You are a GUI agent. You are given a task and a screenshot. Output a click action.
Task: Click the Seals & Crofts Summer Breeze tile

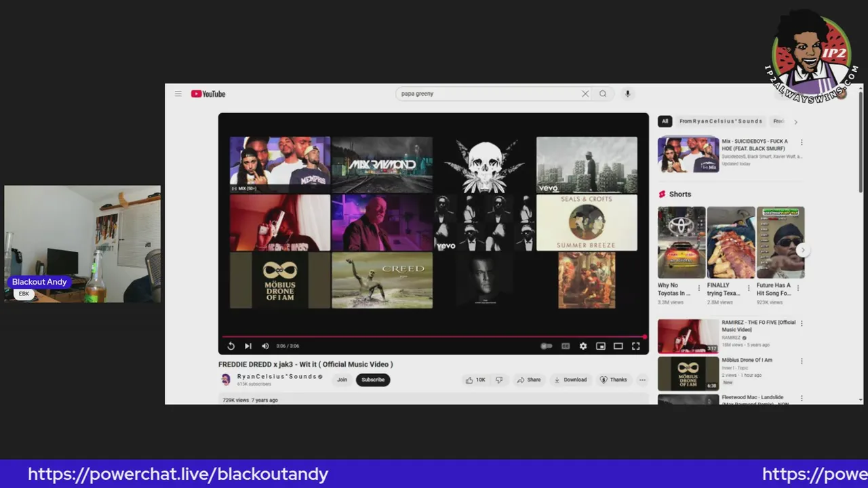coord(587,223)
